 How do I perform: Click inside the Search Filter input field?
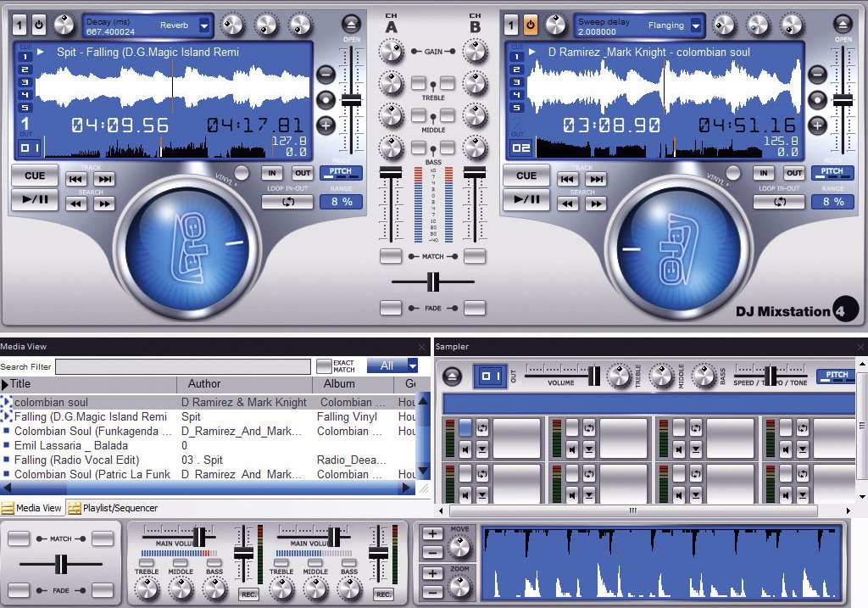pyautogui.click(x=182, y=367)
